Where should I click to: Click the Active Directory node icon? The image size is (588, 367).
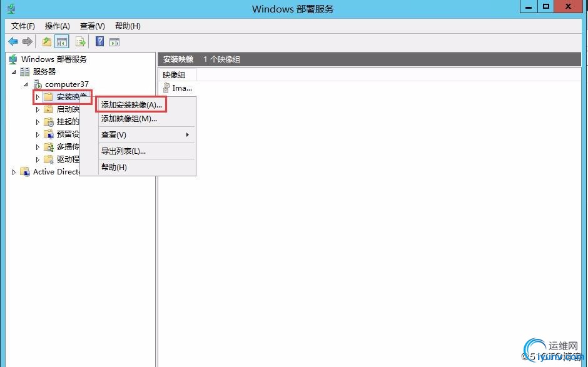pos(25,172)
